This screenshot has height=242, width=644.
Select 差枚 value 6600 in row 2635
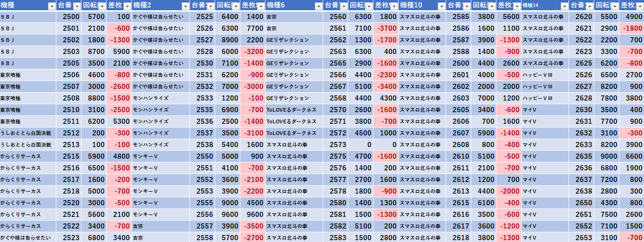632,156
